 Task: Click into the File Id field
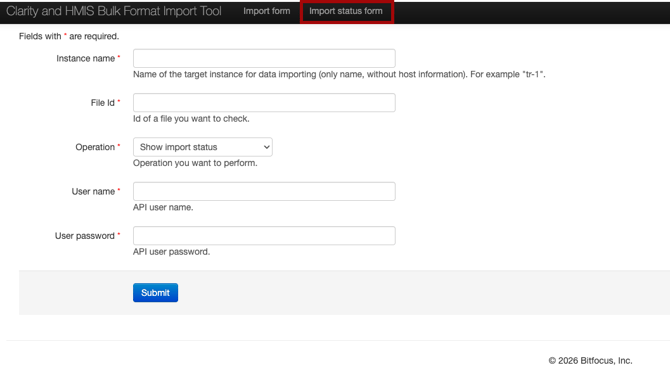264,103
